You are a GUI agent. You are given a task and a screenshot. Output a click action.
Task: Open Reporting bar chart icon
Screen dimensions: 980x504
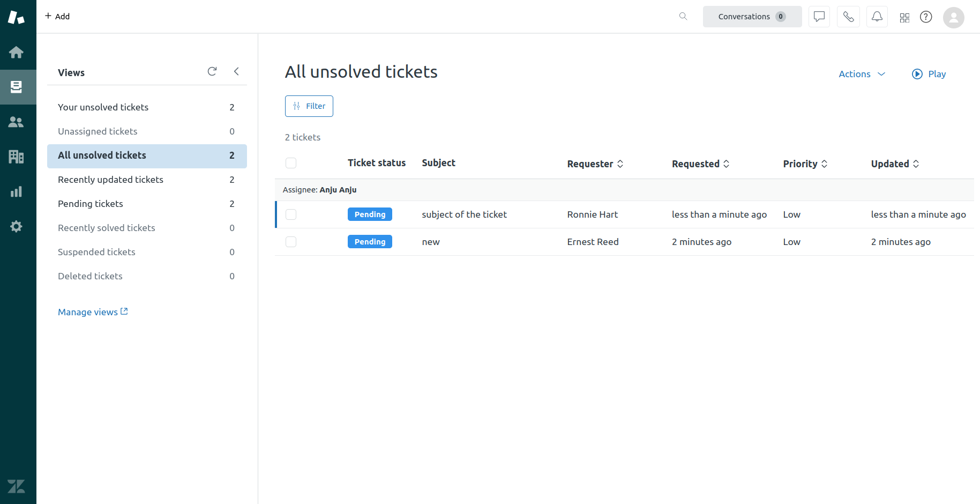pos(16,191)
